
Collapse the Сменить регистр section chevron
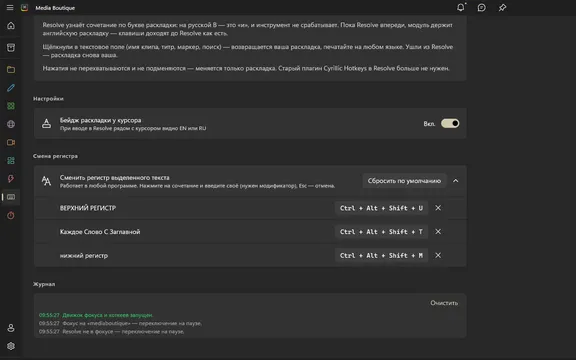click(x=456, y=181)
